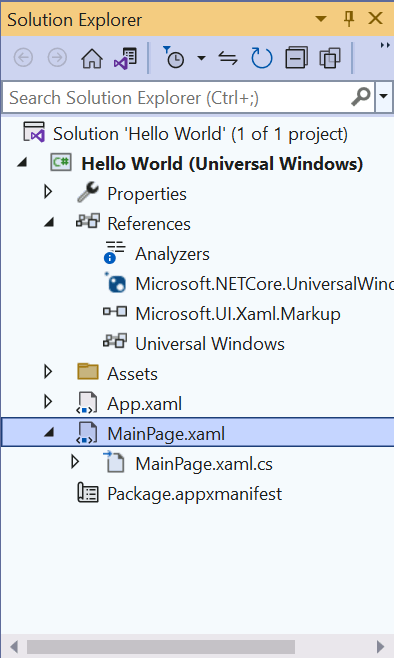Open the Pending Changes Filter
Image resolution: width=394 pixels, height=658 pixels.
[x=174, y=57]
